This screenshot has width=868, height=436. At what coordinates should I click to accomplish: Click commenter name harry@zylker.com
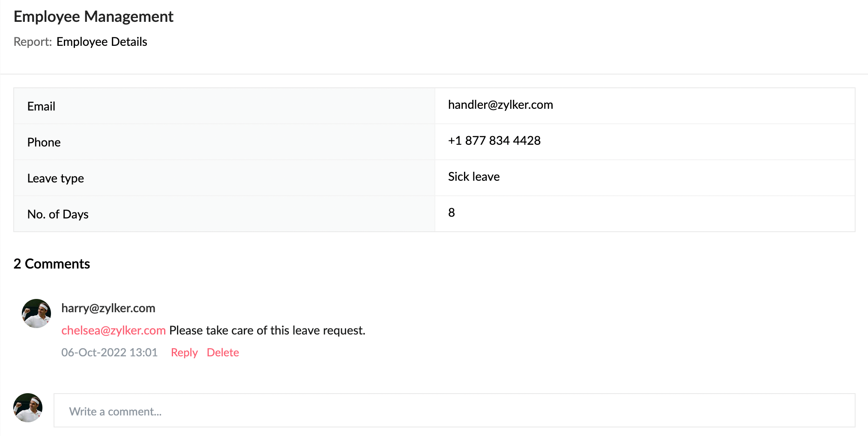(108, 308)
